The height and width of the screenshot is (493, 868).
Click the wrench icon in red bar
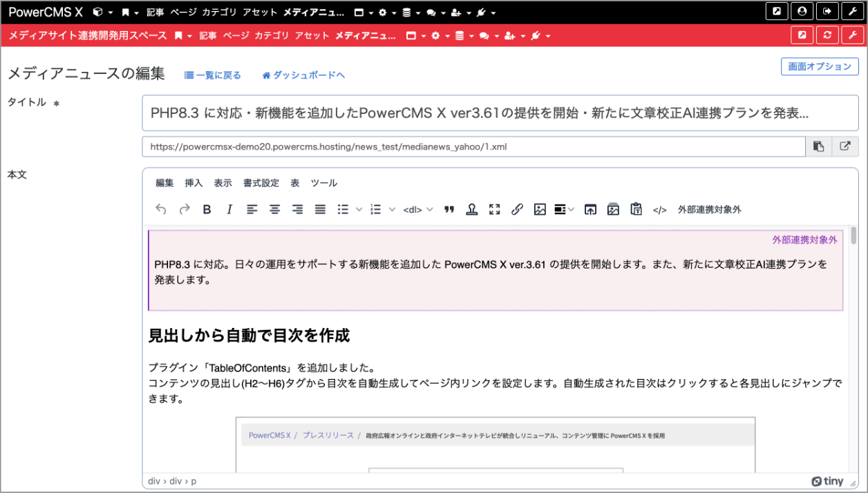(x=852, y=35)
